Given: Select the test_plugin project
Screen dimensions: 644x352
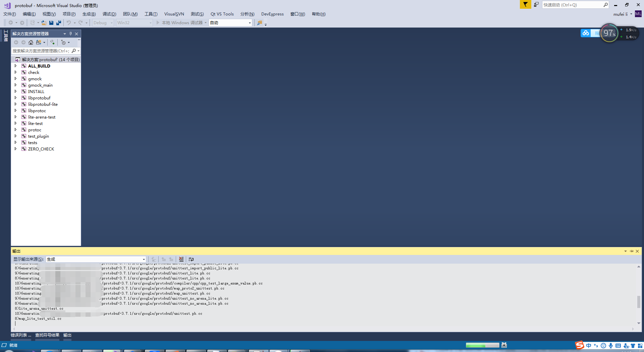Looking at the screenshot, I should (38, 136).
